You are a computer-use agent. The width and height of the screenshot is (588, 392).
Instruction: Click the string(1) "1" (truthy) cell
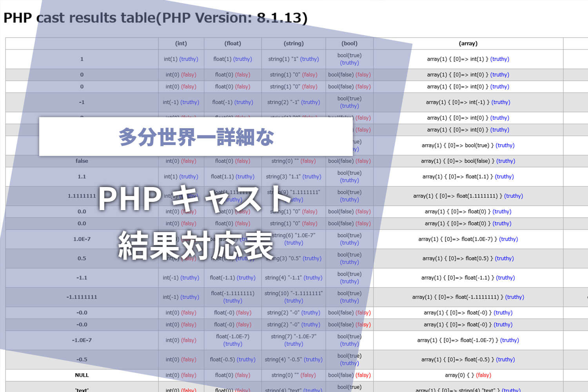[294, 59]
